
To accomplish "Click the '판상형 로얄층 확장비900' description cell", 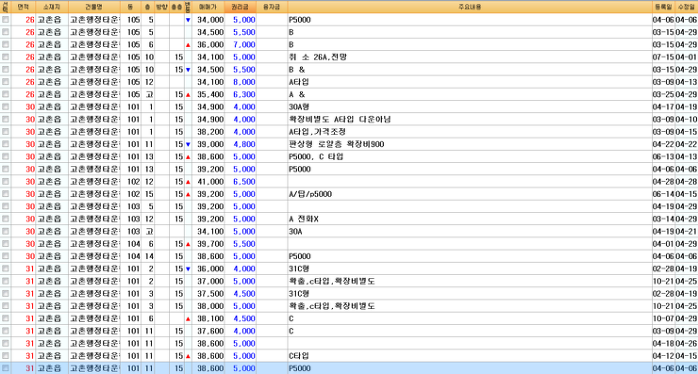I will [x=470, y=144].
